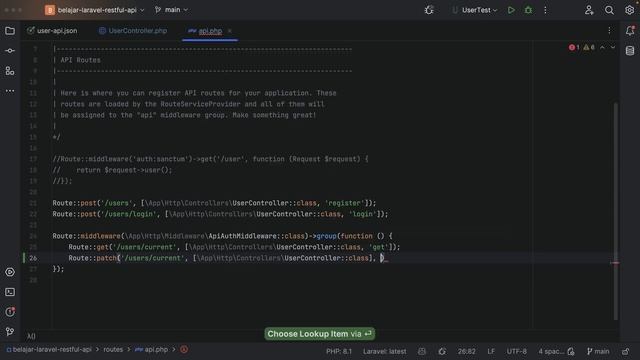Click error icon in breadcrumb bar
This screenshot has width=640, height=360.
(184, 349)
